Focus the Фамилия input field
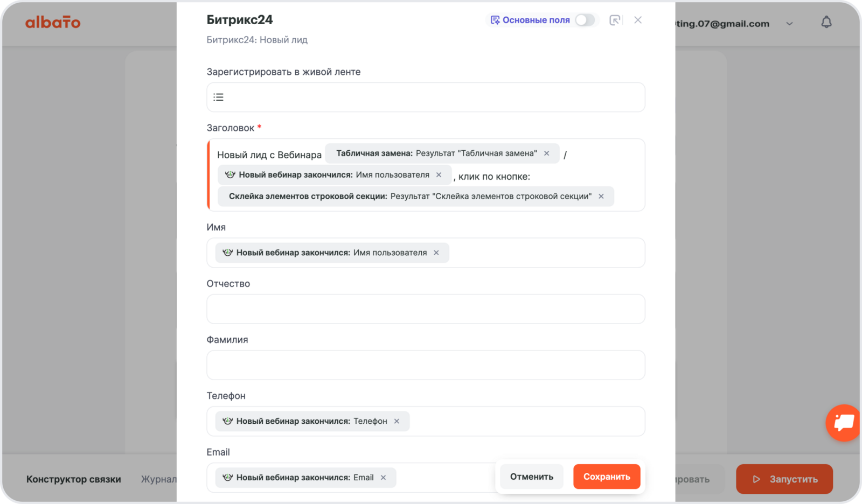This screenshot has width=862, height=504. click(426, 365)
